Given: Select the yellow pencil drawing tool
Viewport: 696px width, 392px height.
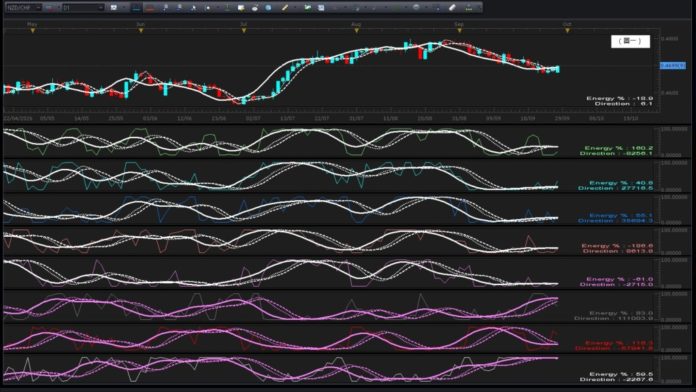Looking at the screenshot, I should click(x=285, y=8).
